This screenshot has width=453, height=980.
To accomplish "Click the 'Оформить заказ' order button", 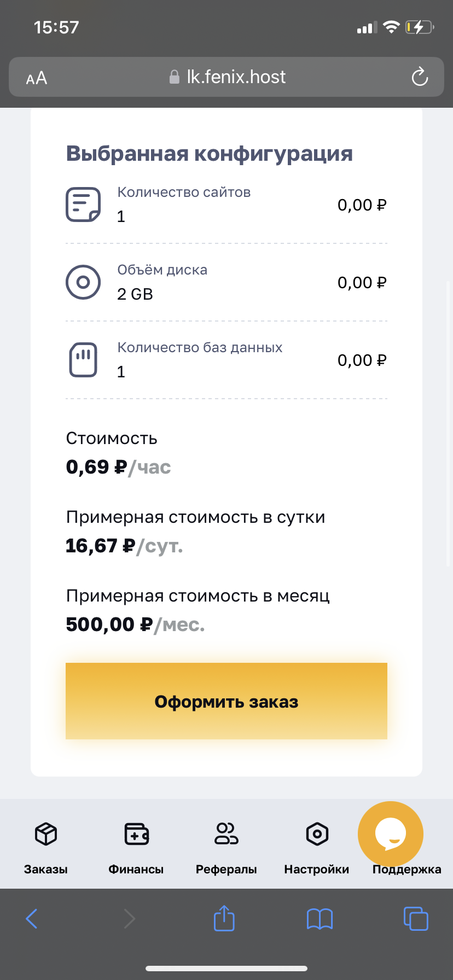I will point(226,701).
